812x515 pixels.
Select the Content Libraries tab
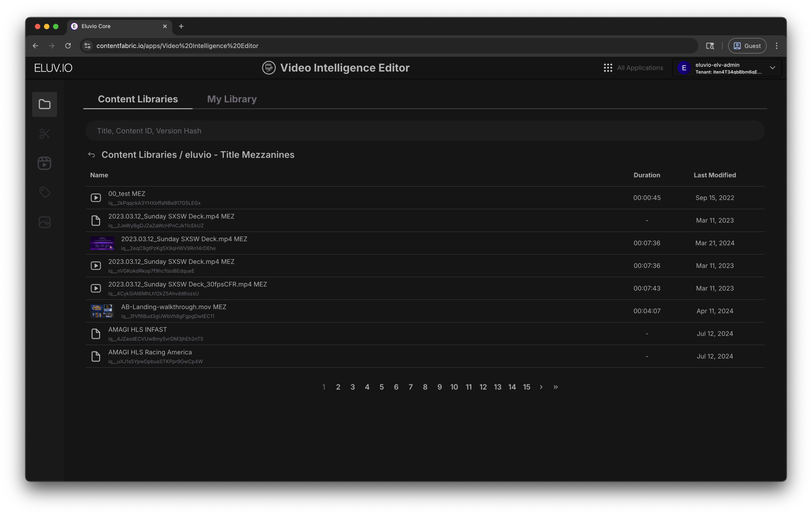(x=138, y=99)
